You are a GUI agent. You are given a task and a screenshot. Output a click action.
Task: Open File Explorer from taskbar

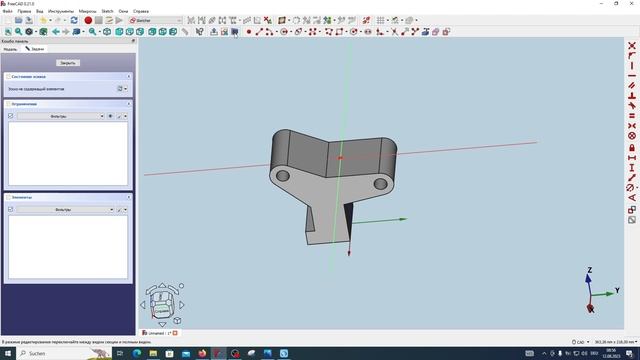pos(153,353)
